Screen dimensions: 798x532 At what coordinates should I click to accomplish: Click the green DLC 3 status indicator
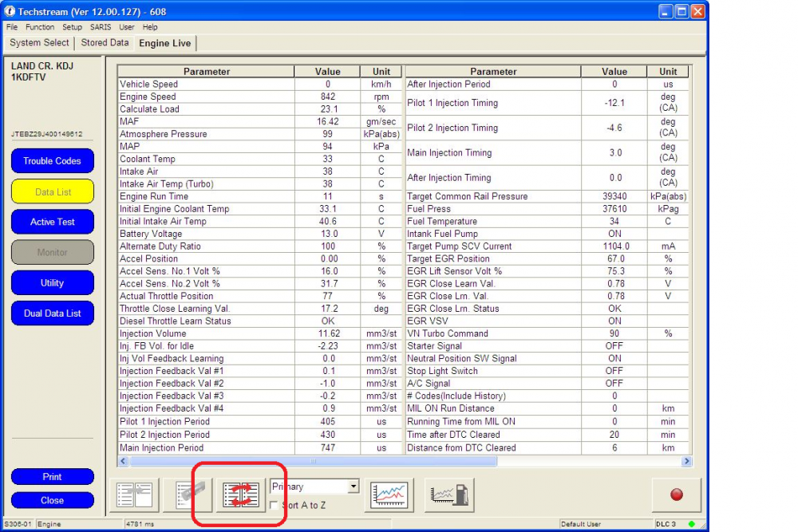691,524
